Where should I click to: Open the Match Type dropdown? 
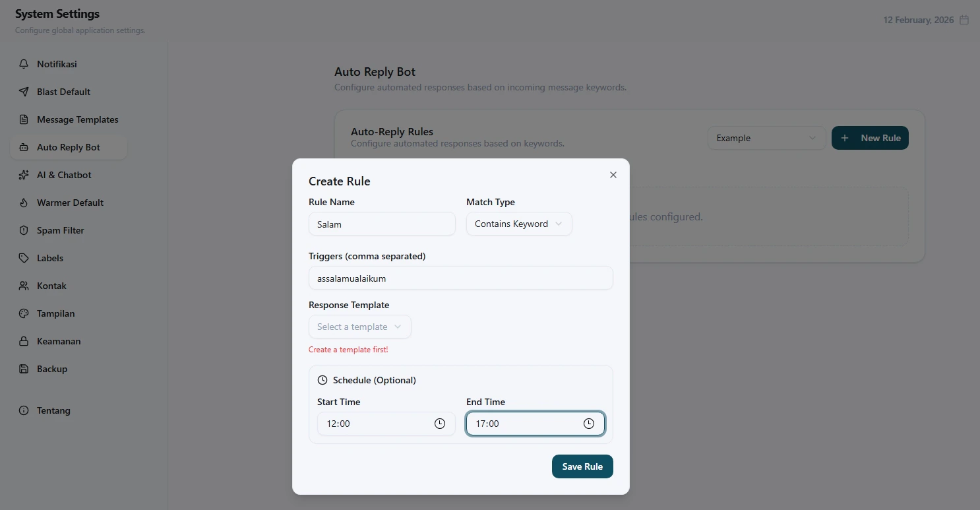(518, 224)
